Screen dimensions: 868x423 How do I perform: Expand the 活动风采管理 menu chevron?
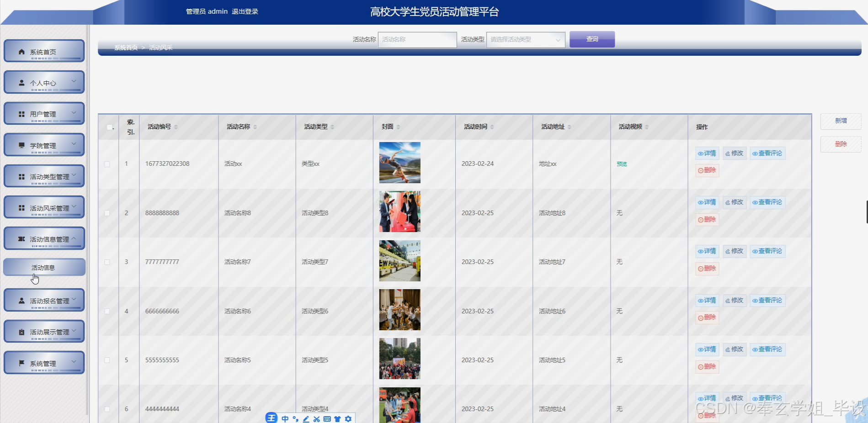click(x=74, y=206)
